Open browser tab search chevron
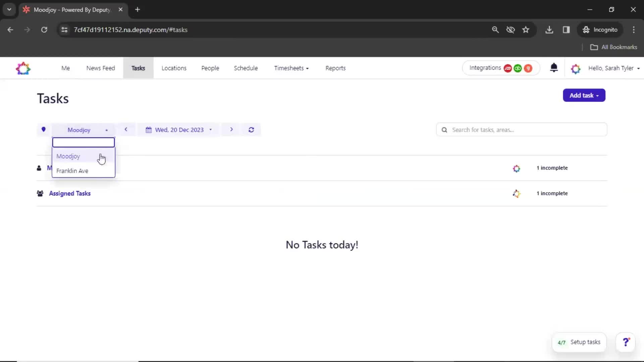The image size is (644, 362). coord(9,9)
